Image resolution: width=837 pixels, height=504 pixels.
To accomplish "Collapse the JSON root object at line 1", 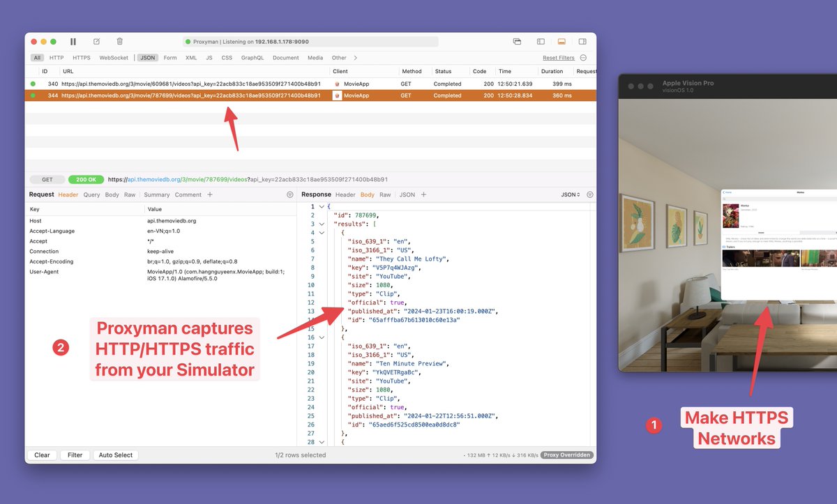I will click(x=321, y=206).
